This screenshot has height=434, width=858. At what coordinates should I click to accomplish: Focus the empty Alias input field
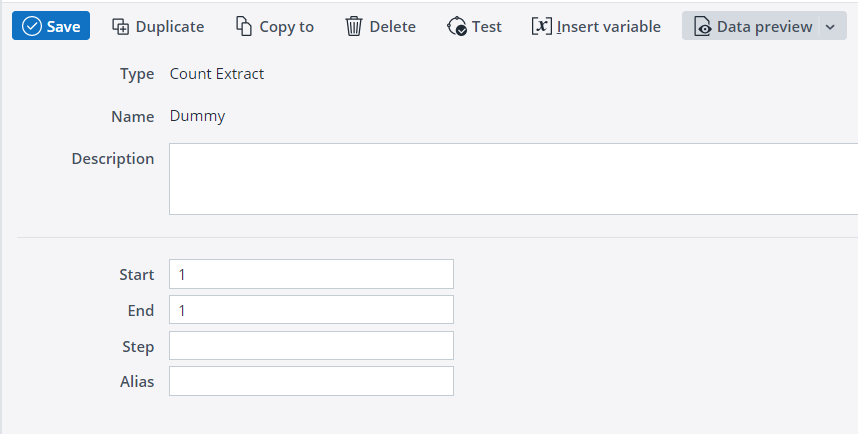coord(311,381)
